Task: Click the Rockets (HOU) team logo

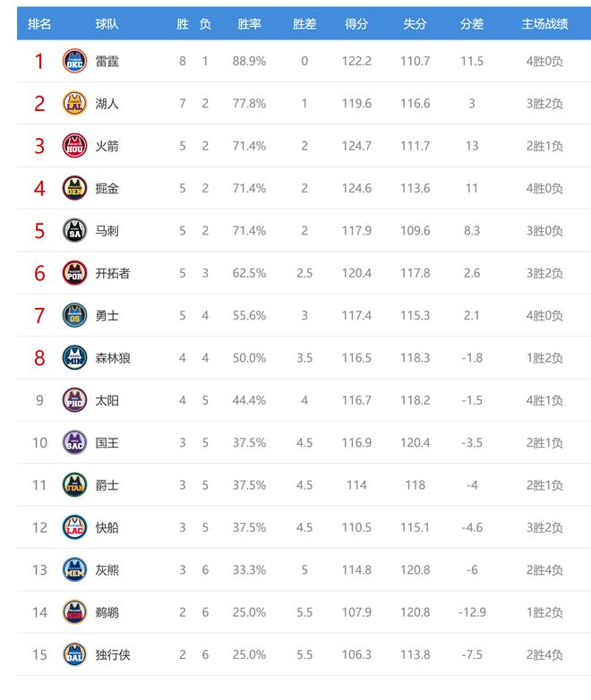Action: 74,146
